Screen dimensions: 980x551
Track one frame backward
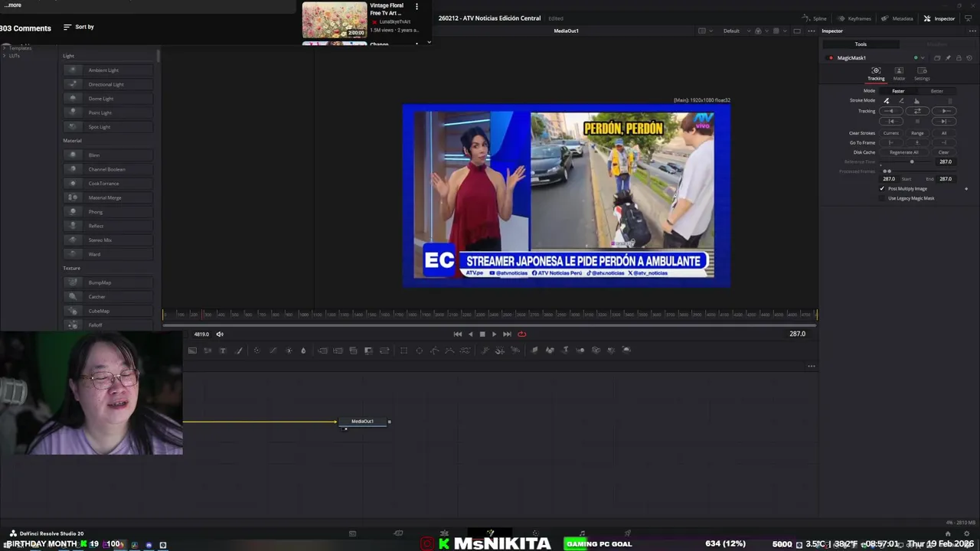tap(891, 122)
